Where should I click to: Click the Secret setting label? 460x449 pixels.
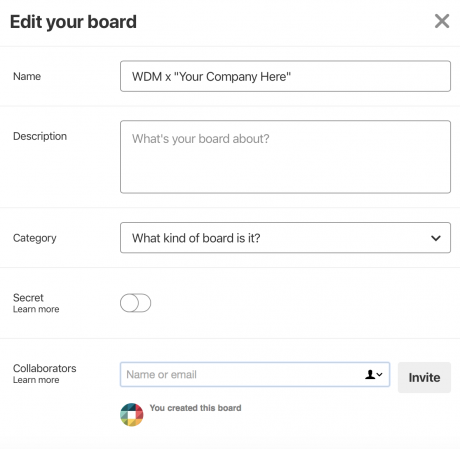pos(28,297)
